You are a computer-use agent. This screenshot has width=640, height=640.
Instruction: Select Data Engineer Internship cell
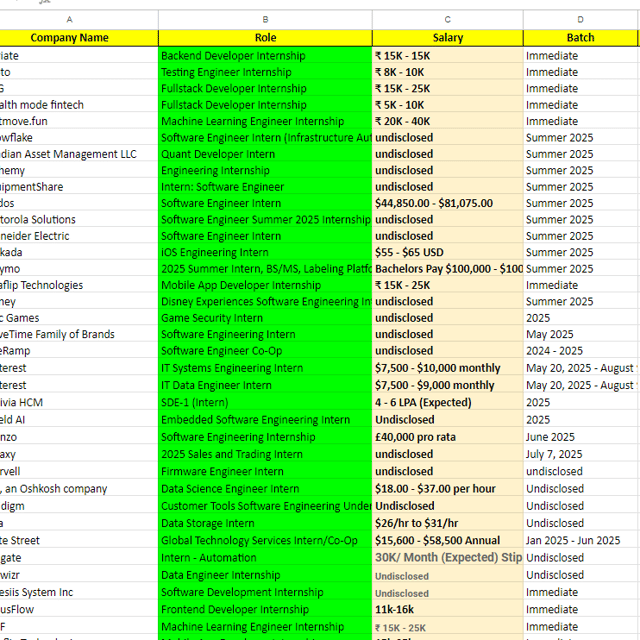(265, 575)
